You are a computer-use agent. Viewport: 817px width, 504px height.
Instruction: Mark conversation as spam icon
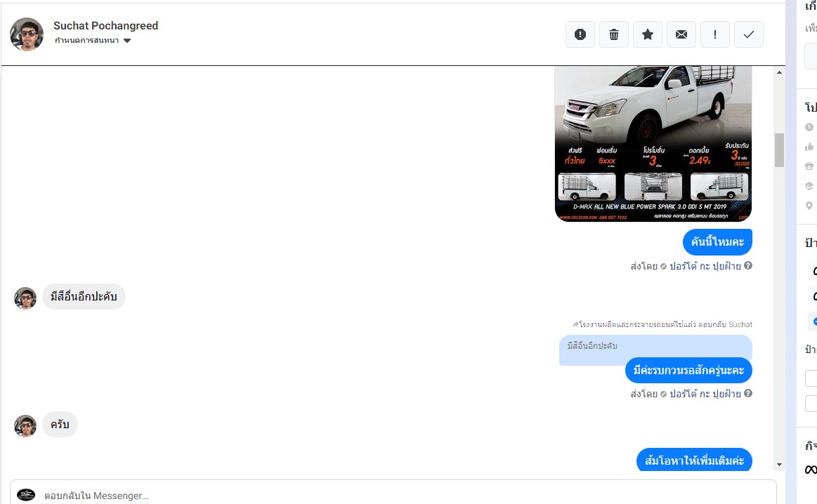tap(580, 34)
